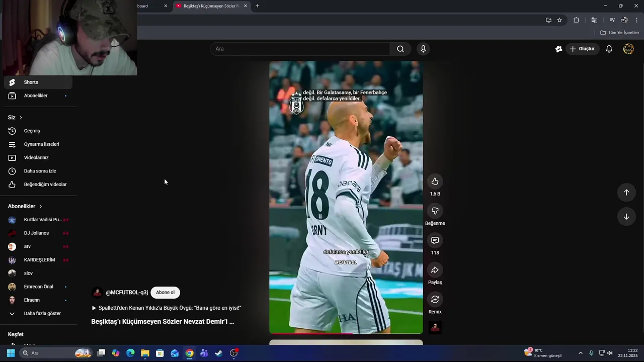This screenshot has height=362, width=644.
Task: Open the Chrome profile avatar
Action: coord(624,20)
